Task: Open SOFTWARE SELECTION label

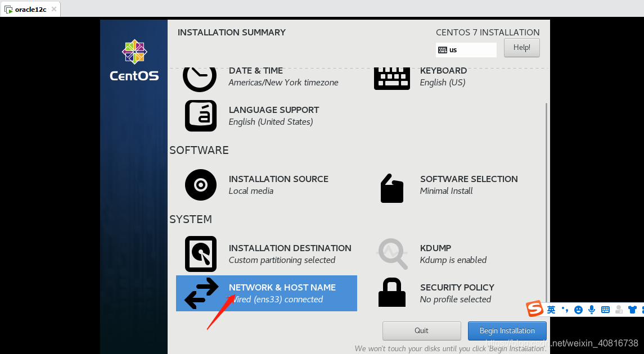Action: (469, 179)
